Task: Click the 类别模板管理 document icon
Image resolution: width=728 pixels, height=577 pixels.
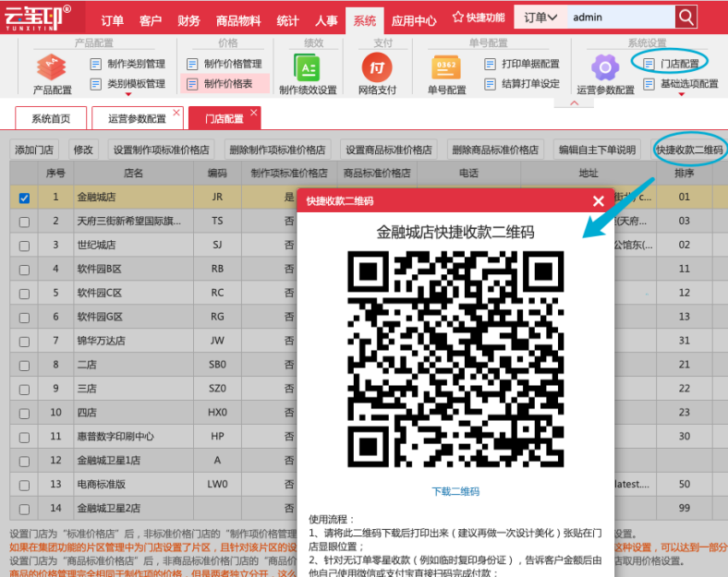Action: (x=96, y=84)
